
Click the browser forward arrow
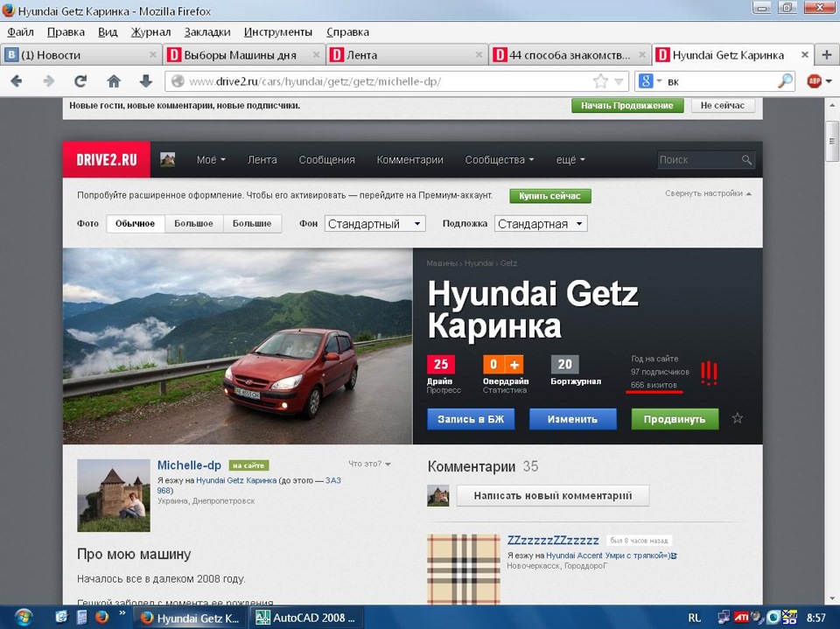pos(49,81)
